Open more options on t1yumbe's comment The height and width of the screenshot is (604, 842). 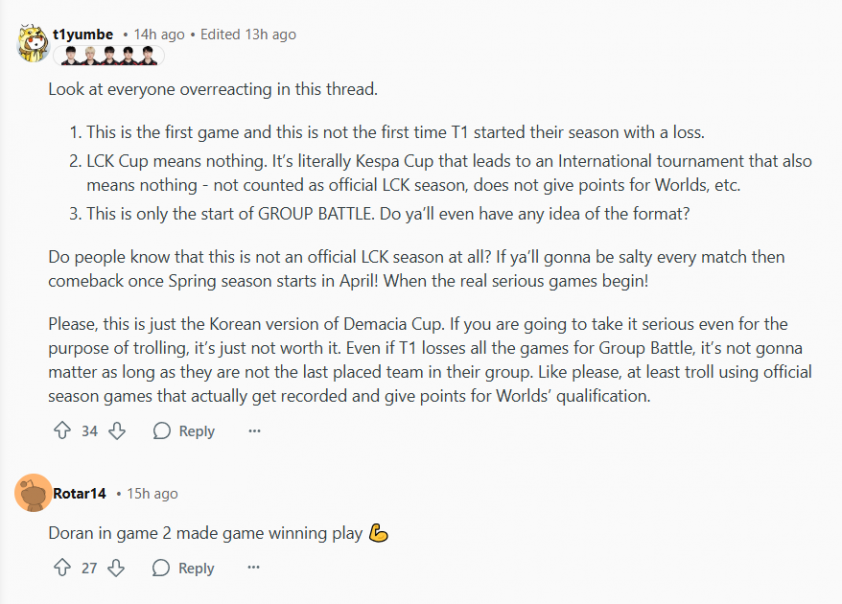click(x=255, y=431)
